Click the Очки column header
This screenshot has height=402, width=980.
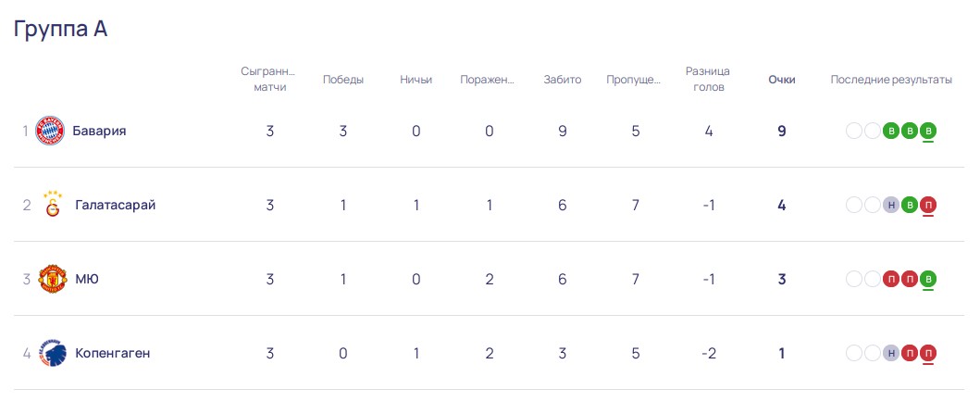point(782,80)
